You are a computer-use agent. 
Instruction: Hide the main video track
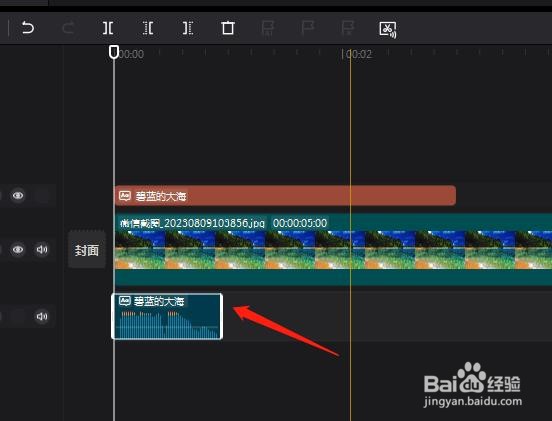click(18, 250)
